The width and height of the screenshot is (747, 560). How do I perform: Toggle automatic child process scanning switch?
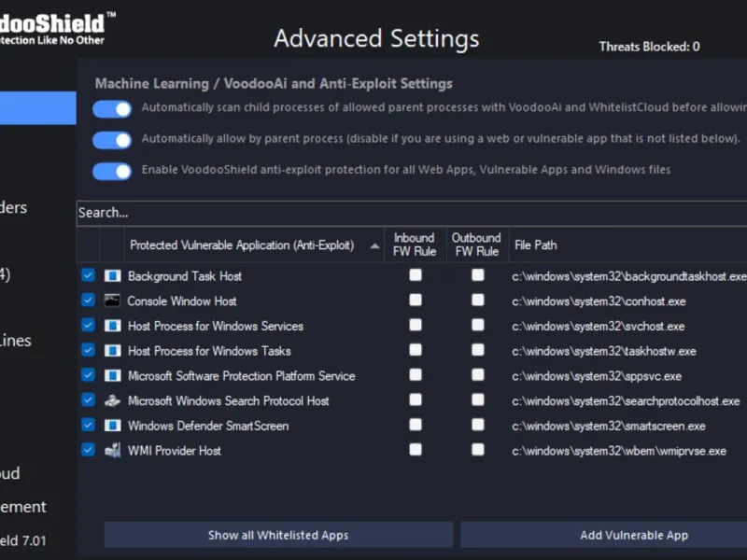pyautogui.click(x=112, y=109)
